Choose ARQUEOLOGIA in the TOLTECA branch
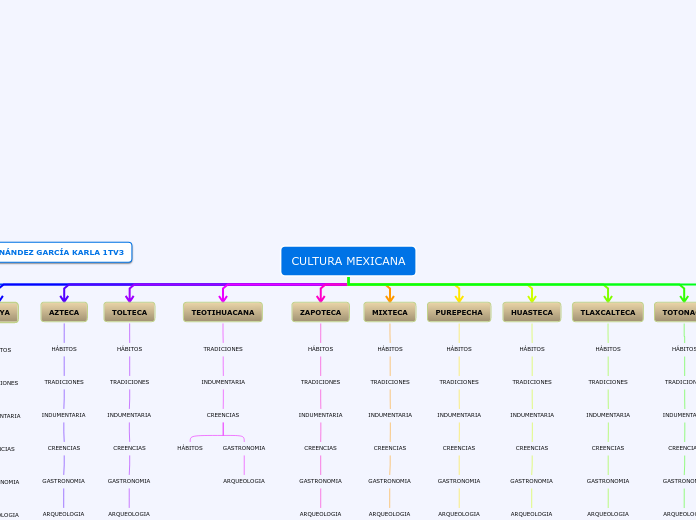Image resolution: width=696 pixels, height=520 pixels. 129,514
